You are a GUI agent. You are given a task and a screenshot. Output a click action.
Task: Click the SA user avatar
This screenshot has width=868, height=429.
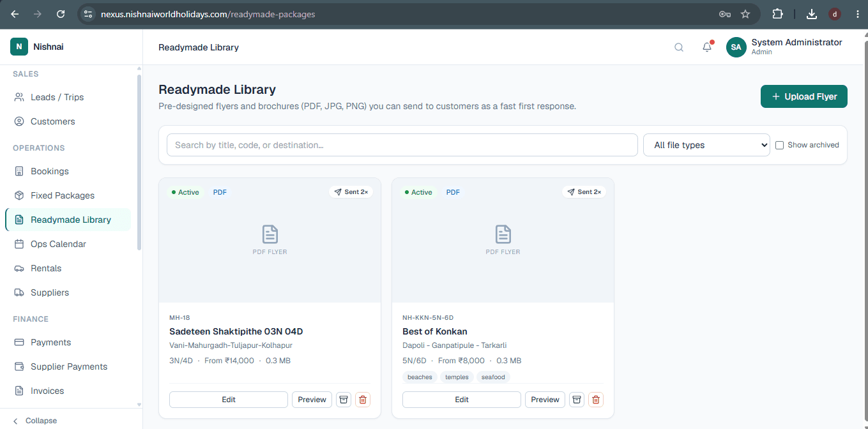[736, 47]
